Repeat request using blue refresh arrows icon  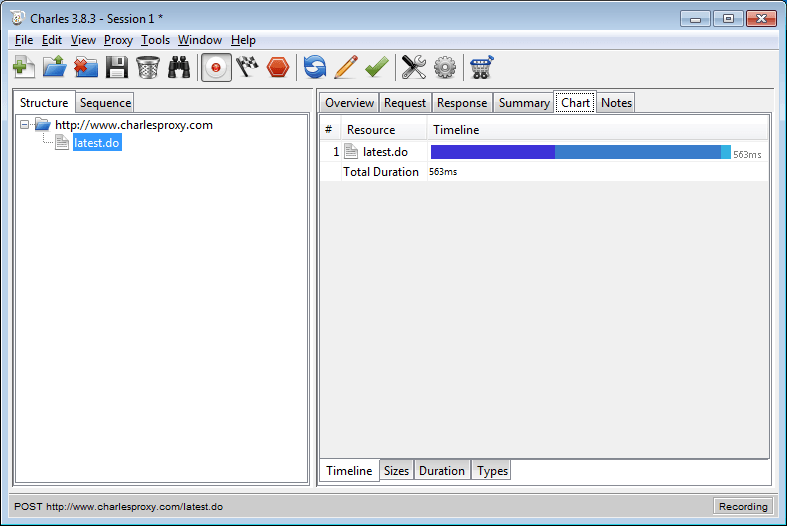[315, 68]
